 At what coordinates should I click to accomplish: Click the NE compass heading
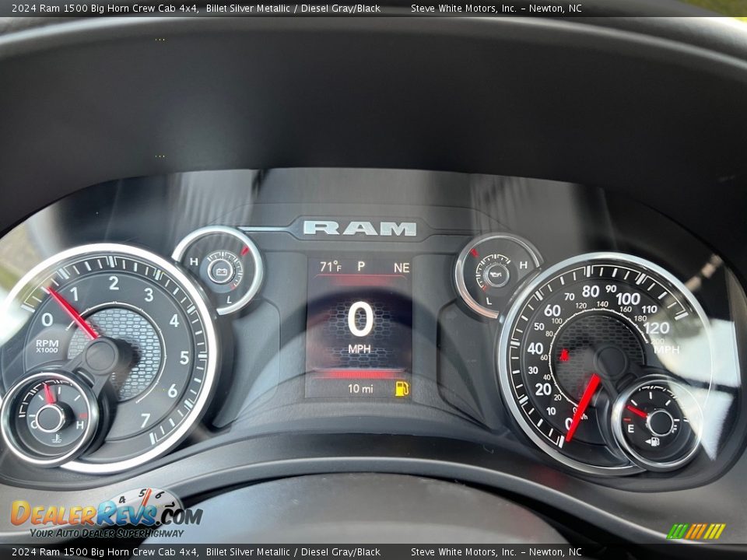coord(402,268)
